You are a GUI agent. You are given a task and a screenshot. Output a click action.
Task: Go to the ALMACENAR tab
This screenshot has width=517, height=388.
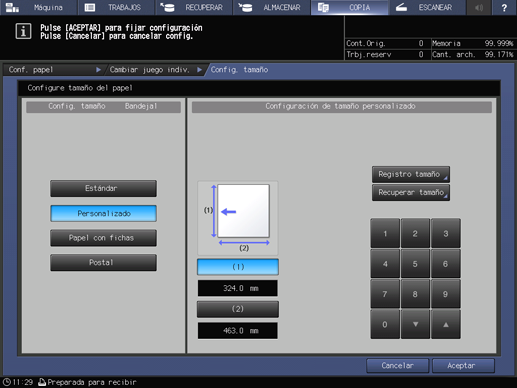pos(272,7)
